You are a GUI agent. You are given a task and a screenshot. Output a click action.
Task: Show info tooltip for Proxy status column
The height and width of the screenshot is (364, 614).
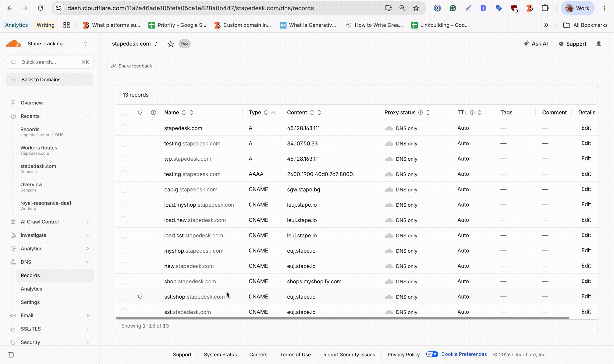[x=421, y=113]
